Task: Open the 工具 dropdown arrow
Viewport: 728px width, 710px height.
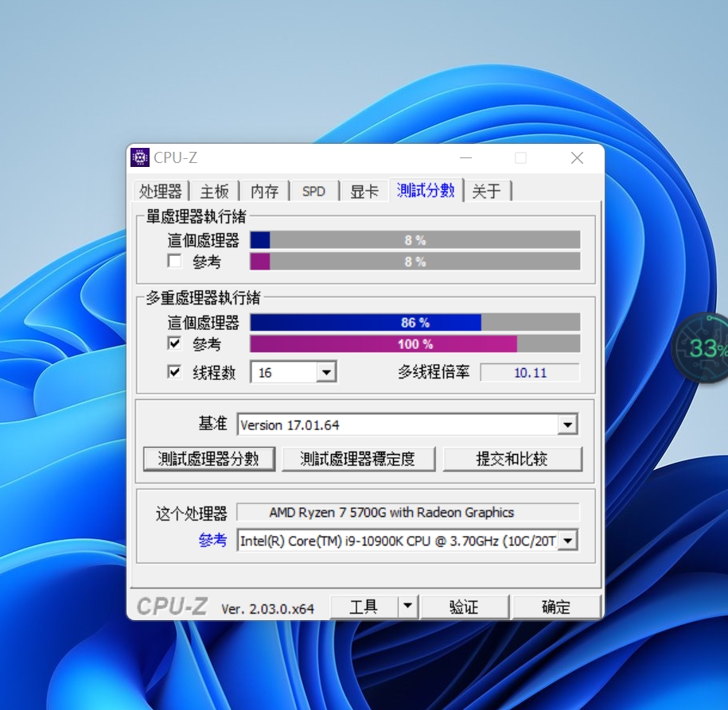Action: [x=407, y=606]
